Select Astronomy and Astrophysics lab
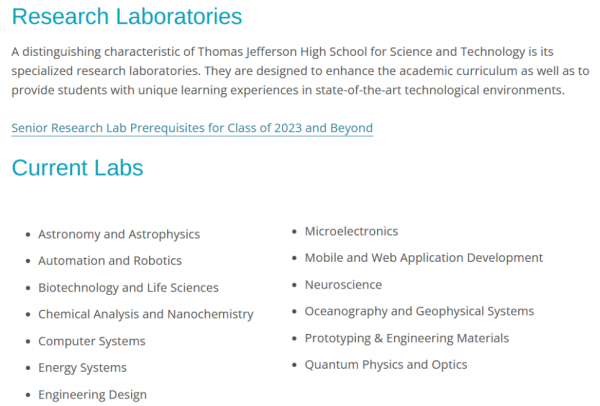This screenshot has width=600, height=406. pos(119,234)
